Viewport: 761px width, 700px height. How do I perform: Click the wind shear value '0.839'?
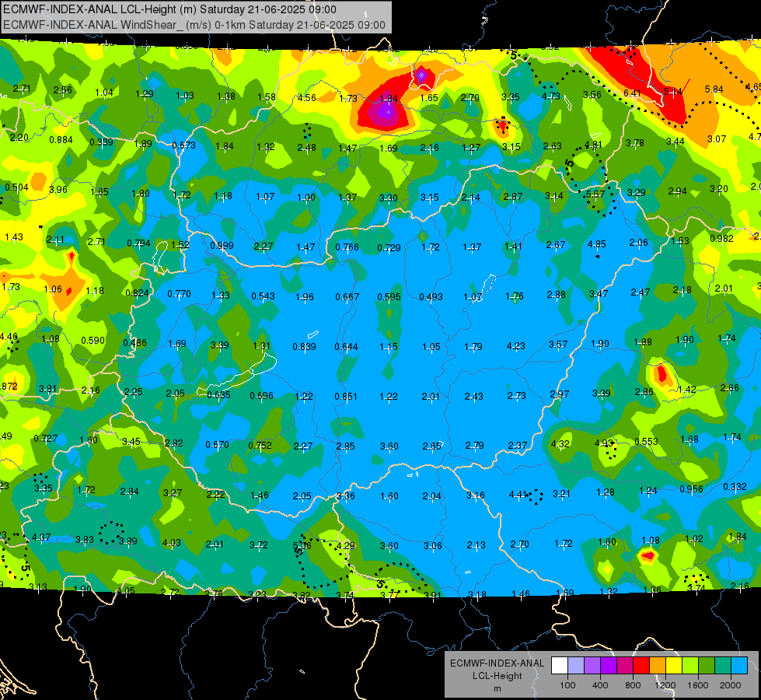(x=304, y=346)
